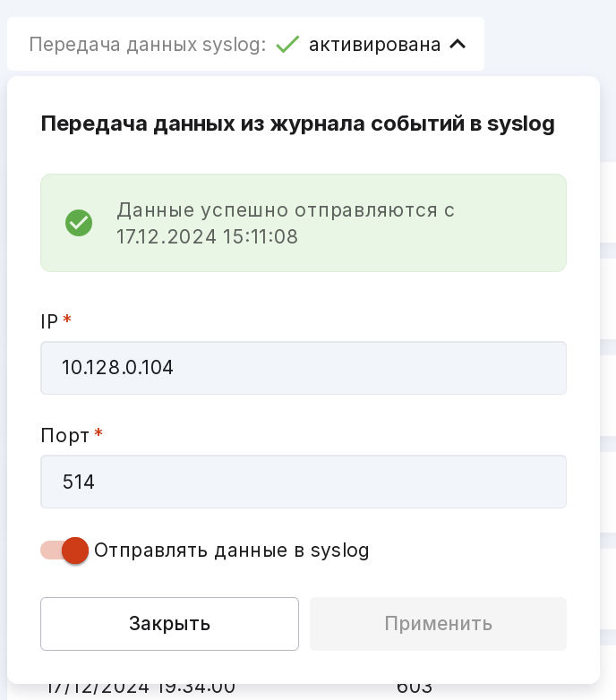Click the "Применить" button
Image resolution: width=616 pixels, height=700 pixels.
pyautogui.click(x=438, y=624)
